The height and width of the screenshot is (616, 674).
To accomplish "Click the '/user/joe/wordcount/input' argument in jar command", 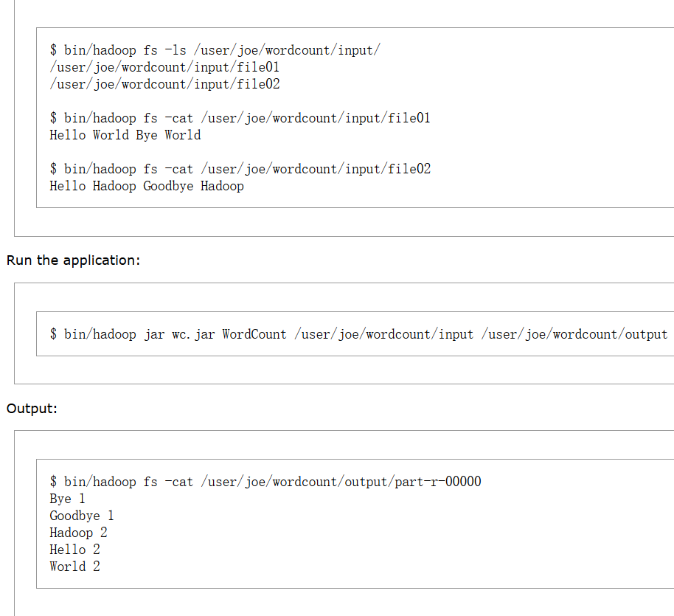I will [x=383, y=334].
